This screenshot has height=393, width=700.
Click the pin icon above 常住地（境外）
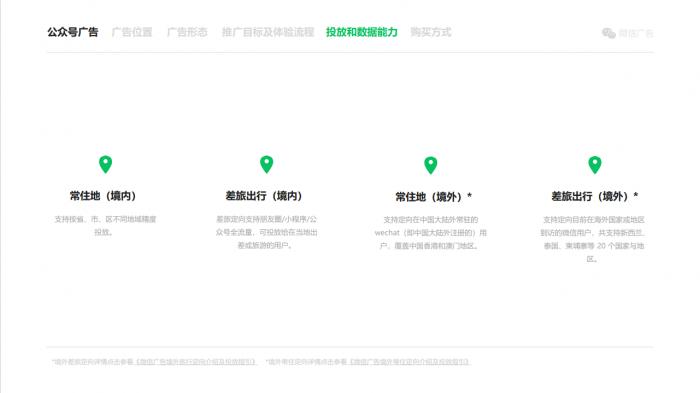[x=431, y=165]
